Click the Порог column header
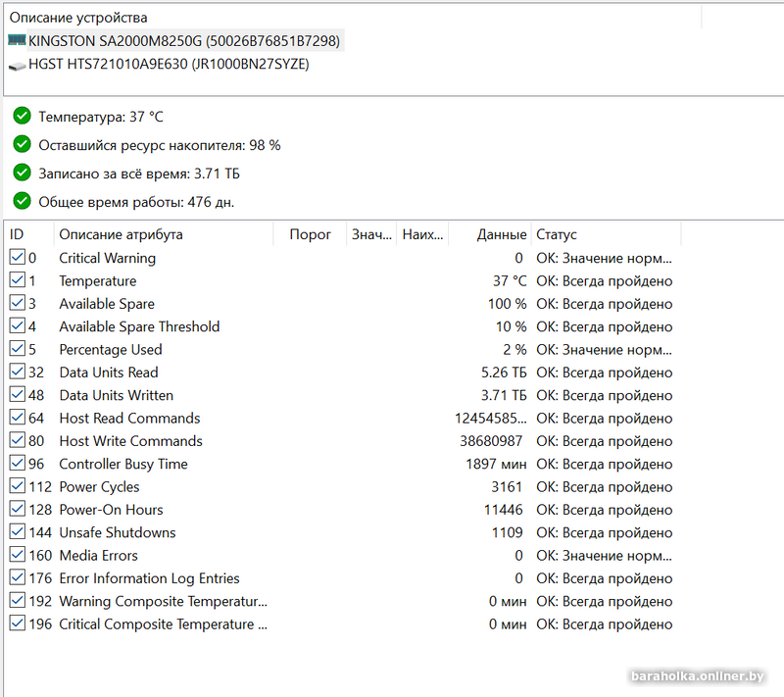Screen dimensions: 784x697 tap(310, 234)
